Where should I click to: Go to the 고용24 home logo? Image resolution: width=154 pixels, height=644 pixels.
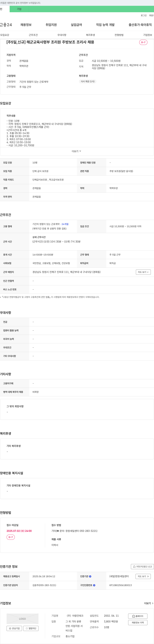[6, 25]
